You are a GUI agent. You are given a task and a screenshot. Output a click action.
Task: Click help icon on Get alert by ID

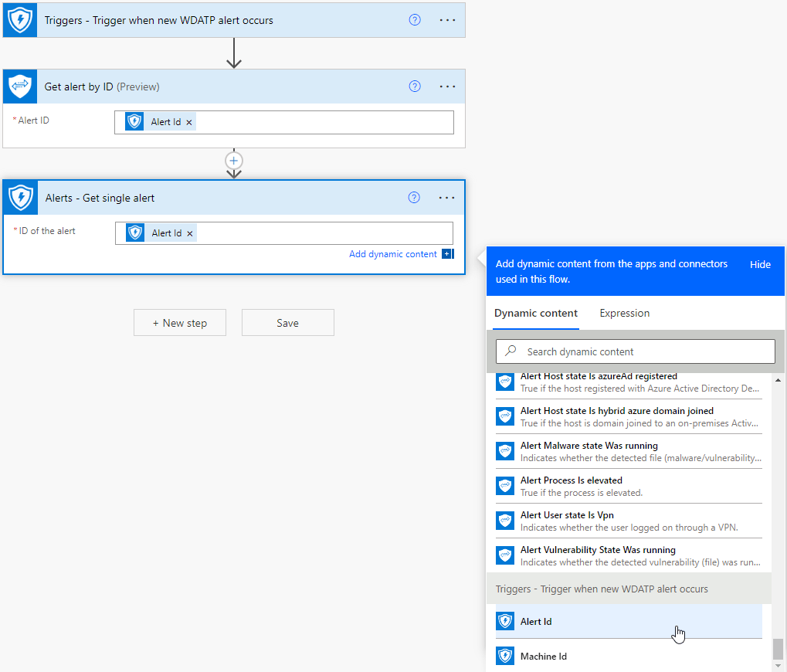coord(415,87)
